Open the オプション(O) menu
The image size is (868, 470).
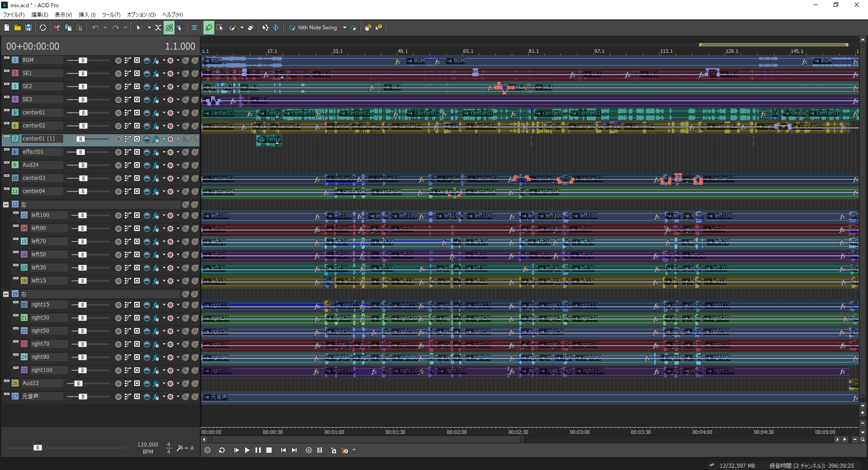click(x=141, y=15)
